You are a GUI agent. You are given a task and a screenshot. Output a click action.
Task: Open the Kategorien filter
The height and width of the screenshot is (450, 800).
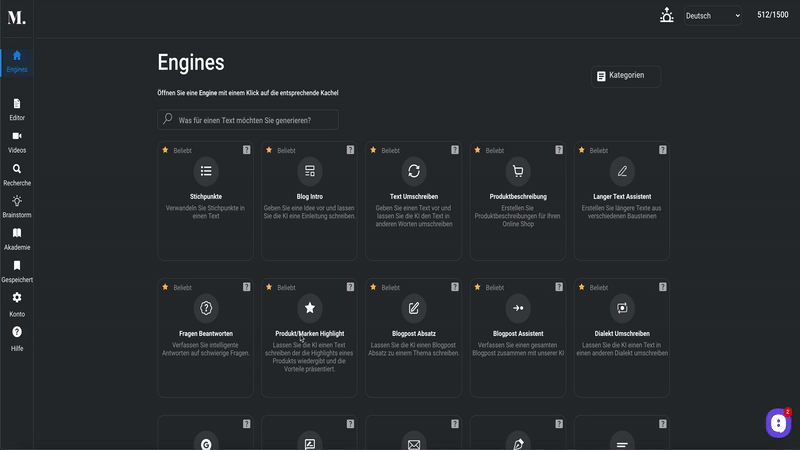tap(626, 76)
